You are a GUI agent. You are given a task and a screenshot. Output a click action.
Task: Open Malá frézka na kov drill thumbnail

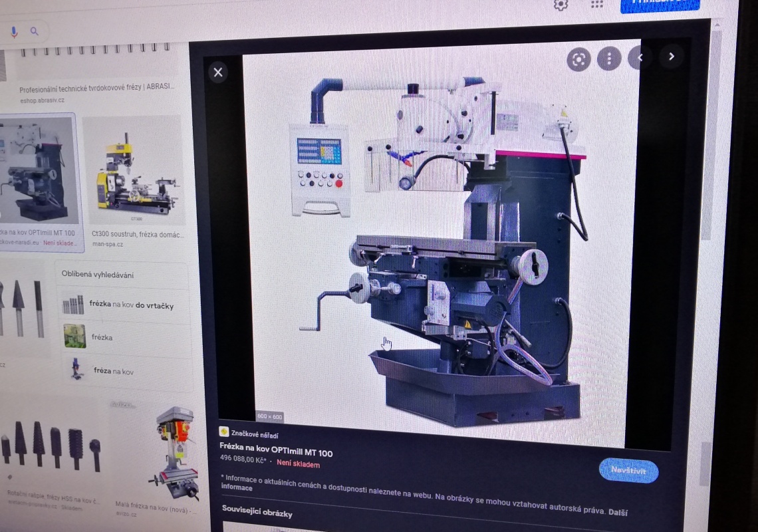[175, 454]
